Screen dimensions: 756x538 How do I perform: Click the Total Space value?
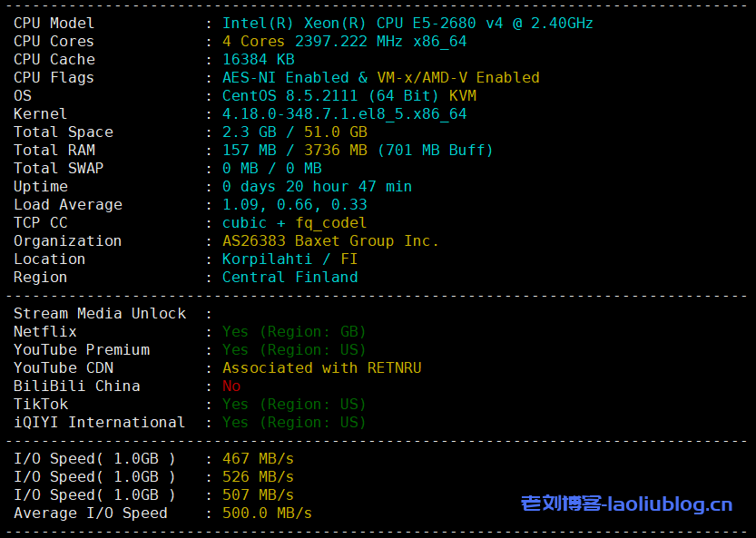coord(295,132)
